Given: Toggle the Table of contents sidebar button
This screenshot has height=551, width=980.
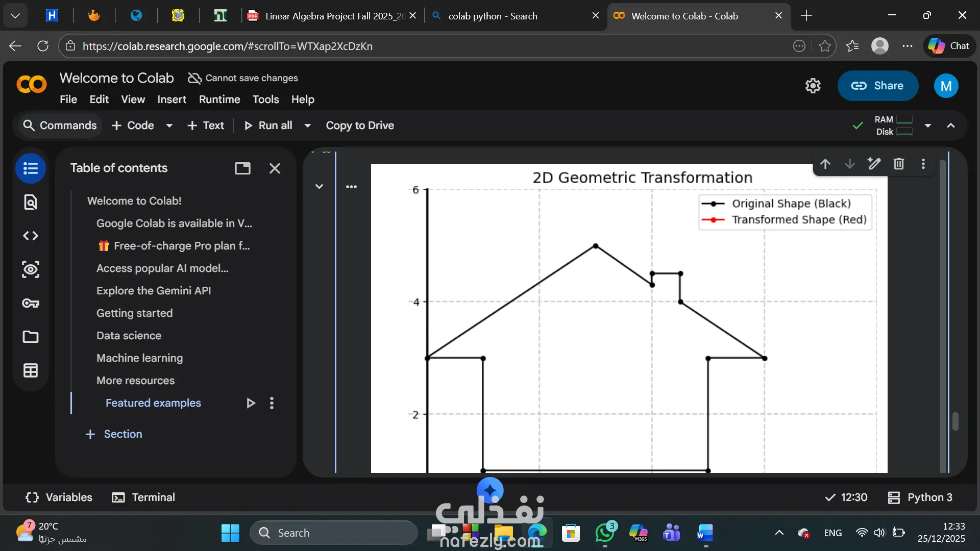Looking at the screenshot, I should tap(31, 168).
